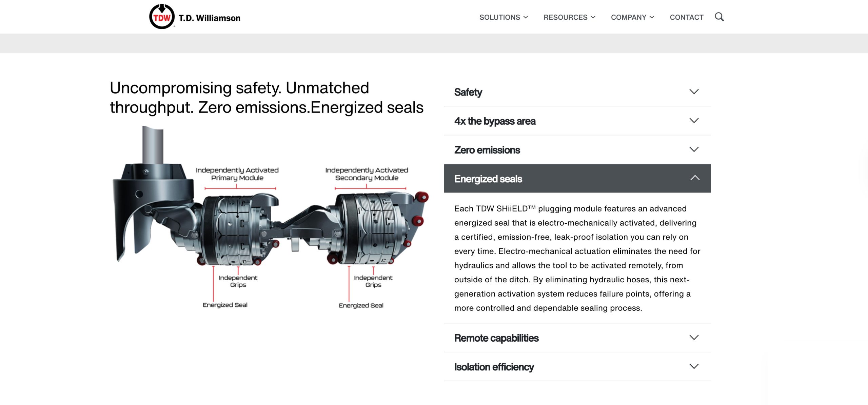Expand Isolation efficiency accordion item
The width and height of the screenshot is (868, 405).
click(x=577, y=367)
